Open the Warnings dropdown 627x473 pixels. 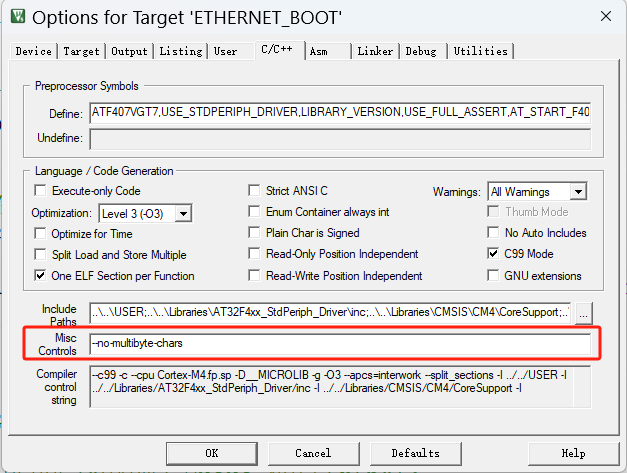[x=578, y=192]
